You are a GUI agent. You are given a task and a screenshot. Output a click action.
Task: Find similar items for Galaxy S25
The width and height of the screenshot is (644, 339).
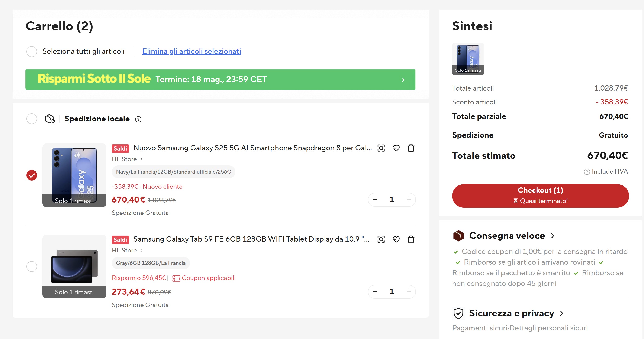[x=381, y=148]
